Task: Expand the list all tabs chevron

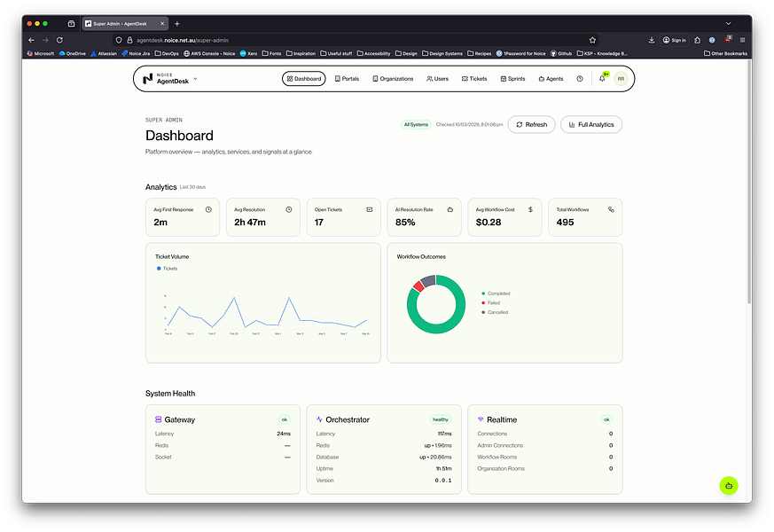Action: [728, 23]
